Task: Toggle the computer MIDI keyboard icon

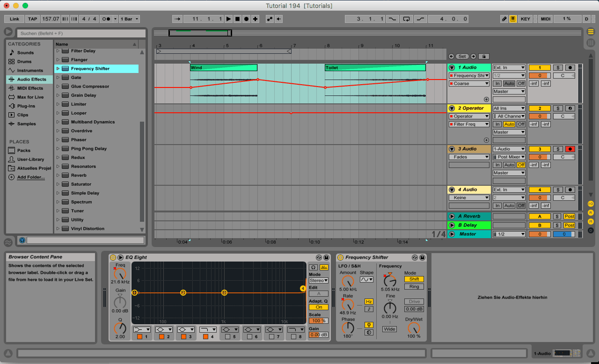Action: tap(513, 19)
